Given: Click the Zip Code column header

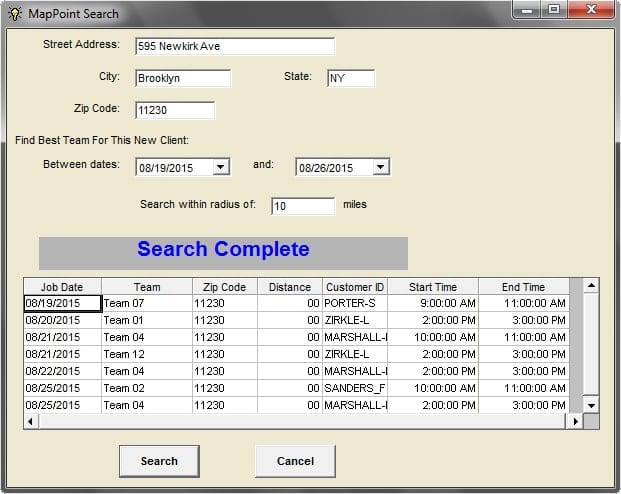Looking at the screenshot, I should point(225,287).
